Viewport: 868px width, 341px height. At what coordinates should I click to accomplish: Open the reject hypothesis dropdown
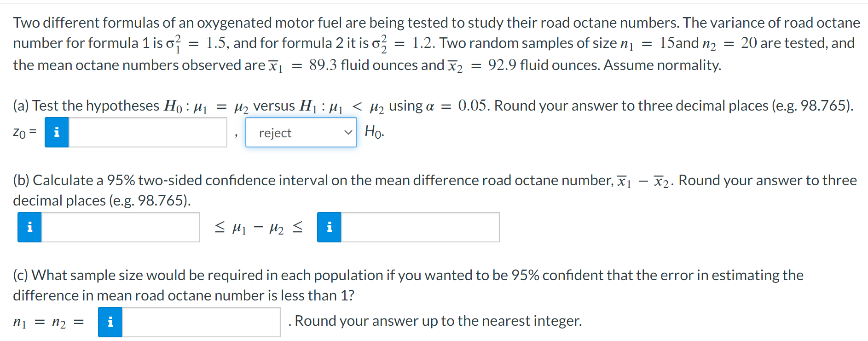click(301, 132)
